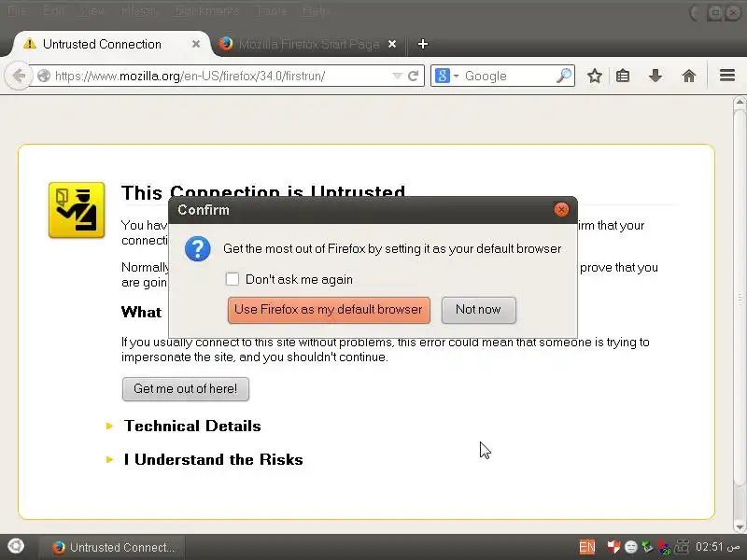Click the blue question mark dialog icon
Screen dimensions: 747x560
click(x=197, y=248)
